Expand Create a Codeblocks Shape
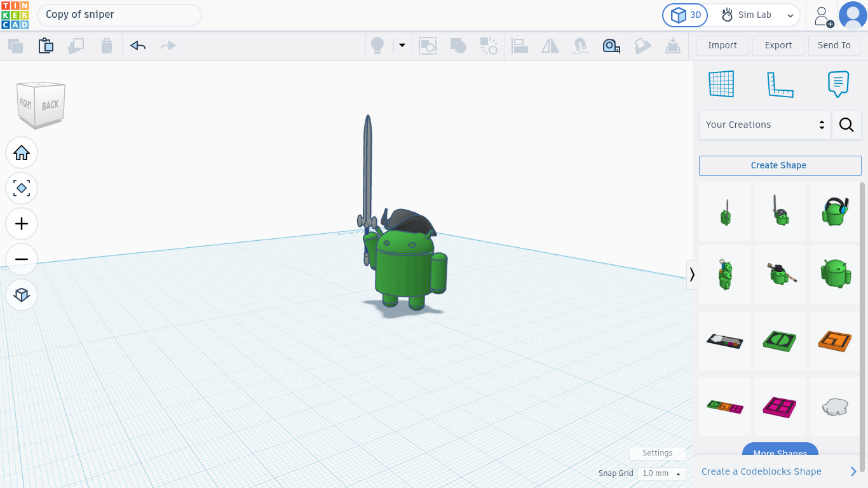868x488 pixels. [x=780, y=471]
